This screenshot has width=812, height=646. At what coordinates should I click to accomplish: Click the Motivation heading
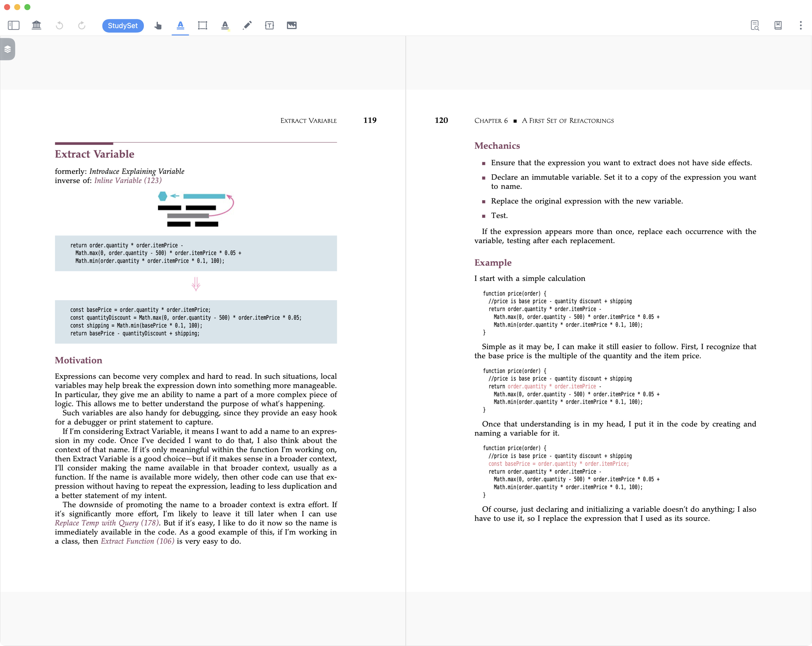pos(78,360)
